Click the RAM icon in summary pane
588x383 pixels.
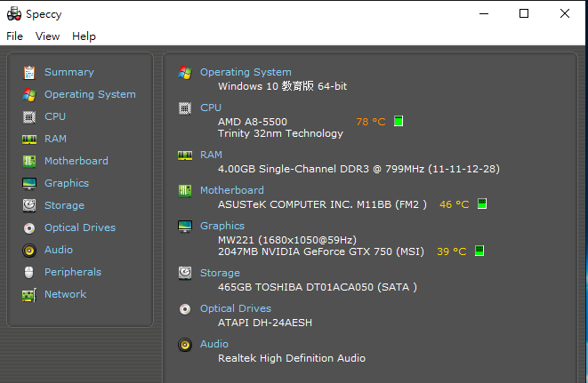[185, 156]
